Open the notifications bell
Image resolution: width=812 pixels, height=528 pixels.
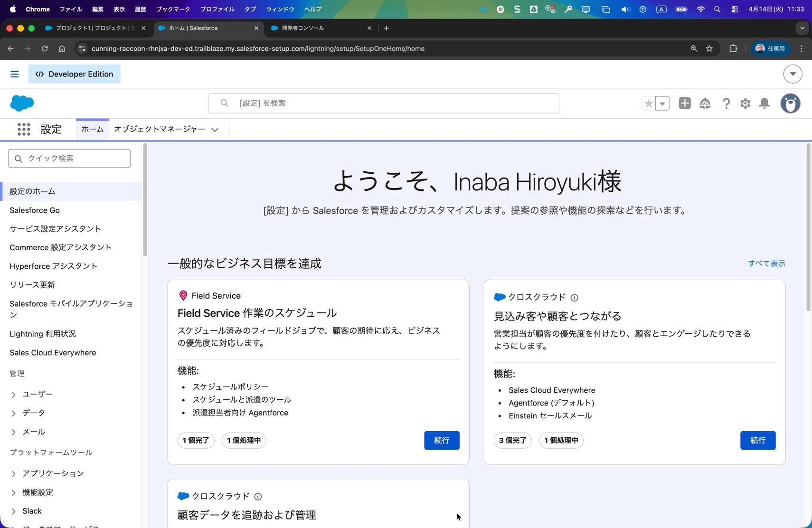(x=764, y=104)
